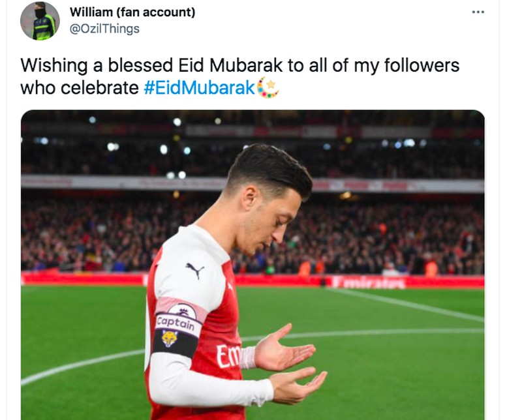This screenshot has height=420, width=522.
Task: Open the attached stadium photo
Action: click(253, 265)
